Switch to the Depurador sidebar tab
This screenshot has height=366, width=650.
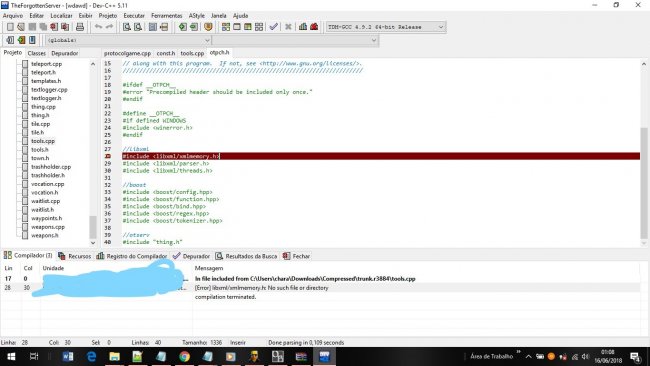point(65,53)
